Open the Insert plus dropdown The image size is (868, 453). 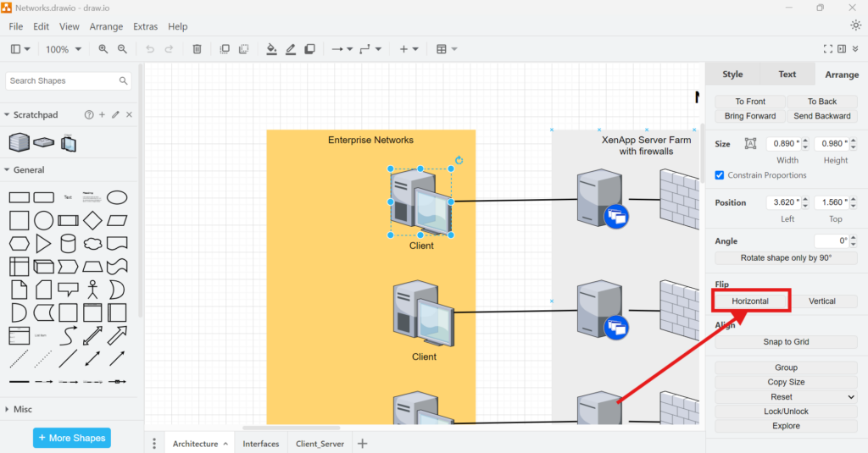coord(409,49)
